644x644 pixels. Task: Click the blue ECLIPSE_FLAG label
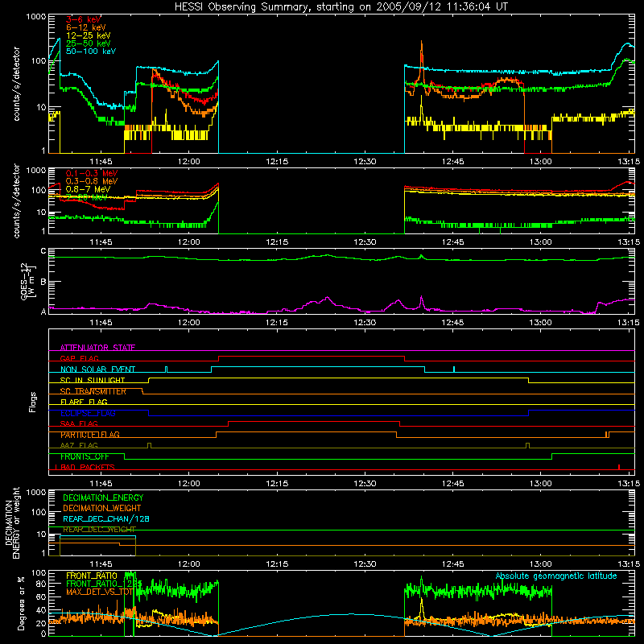[88, 413]
